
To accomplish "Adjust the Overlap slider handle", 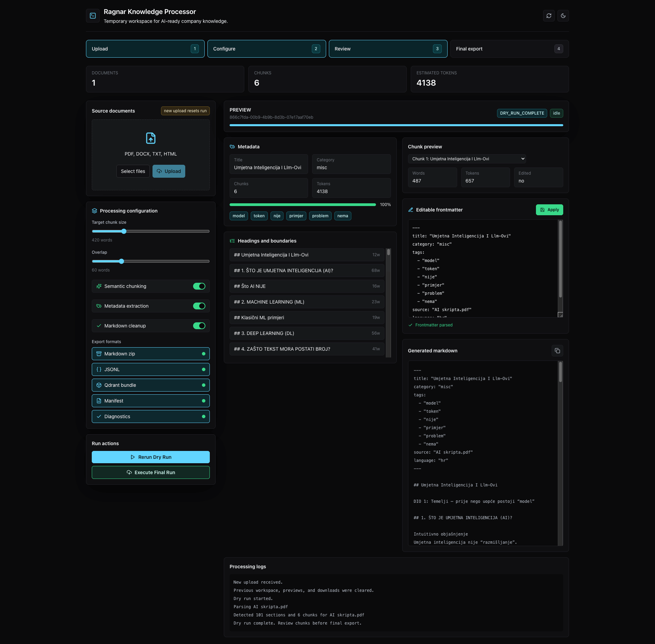I will [x=121, y=261].
